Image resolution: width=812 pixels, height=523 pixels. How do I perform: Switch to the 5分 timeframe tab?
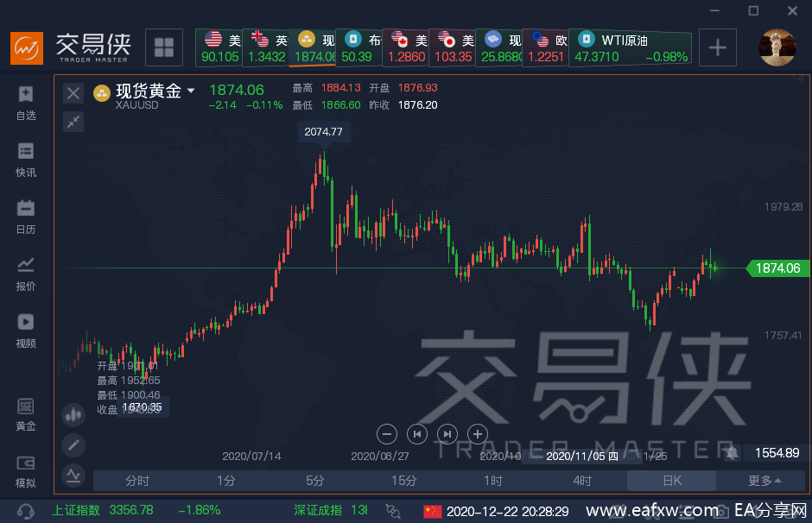pyautogui.click(x=315, y=481)
